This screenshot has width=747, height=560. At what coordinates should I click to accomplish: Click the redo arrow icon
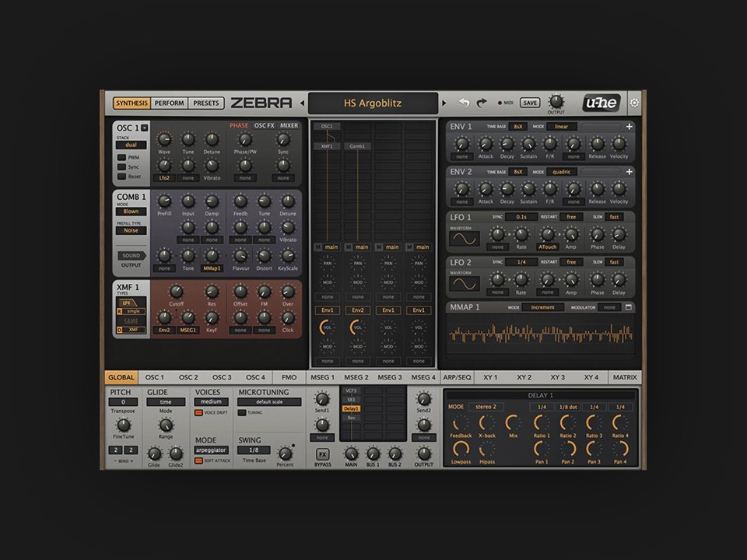tap(482, 103)
